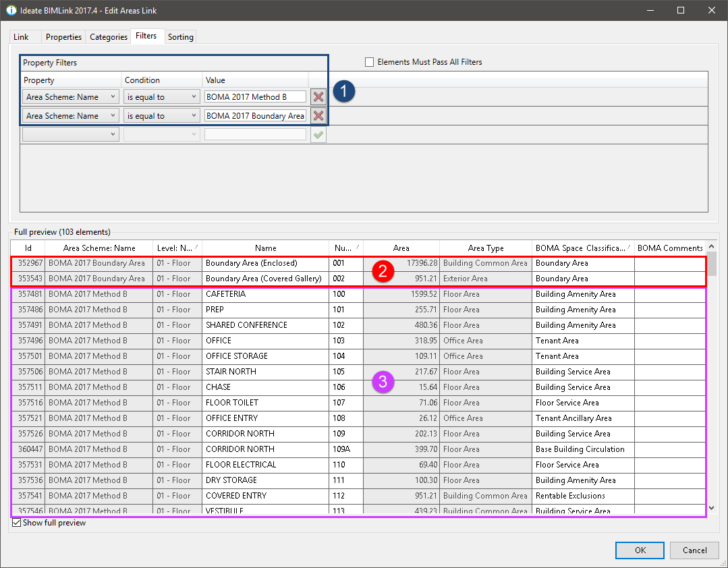Delete the first filter using its red X icon
The height and width of the screenshot is (568, 728).
tap(318, 96)
